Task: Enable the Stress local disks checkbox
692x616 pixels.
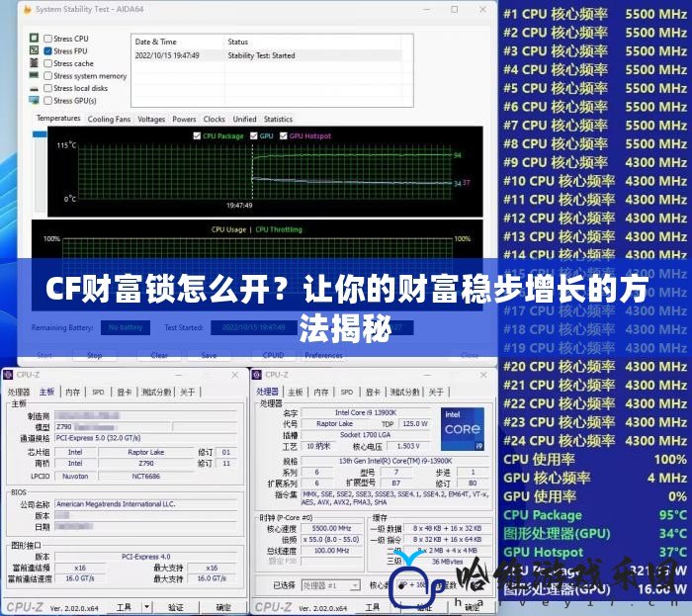Action: pos(48,88)
